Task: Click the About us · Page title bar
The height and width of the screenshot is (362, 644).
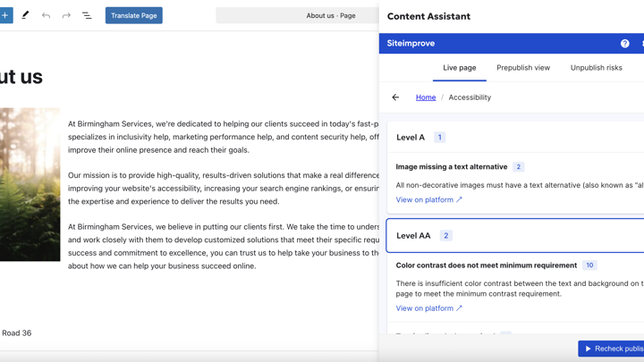Action: pos(330,15)
